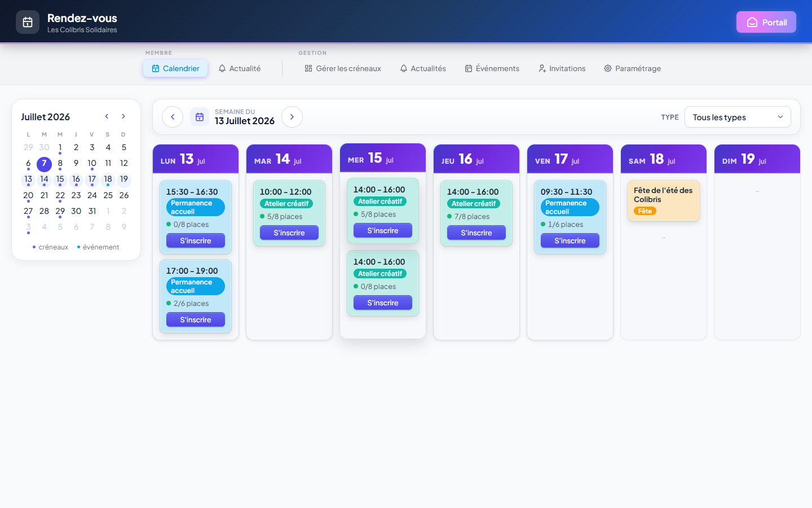Go to previous month in mini calendar
The height and width of the screenshot is (508, 812).
107,116
